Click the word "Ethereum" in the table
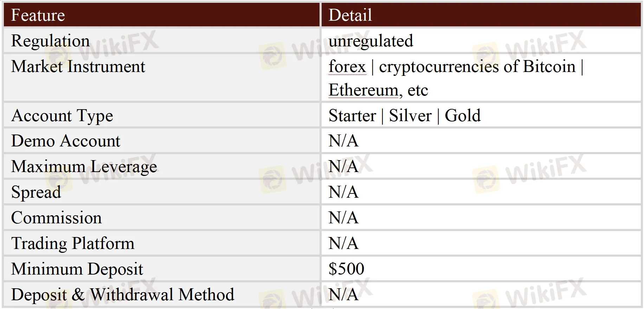The image size is (644, 309). (x=363, y=90)
